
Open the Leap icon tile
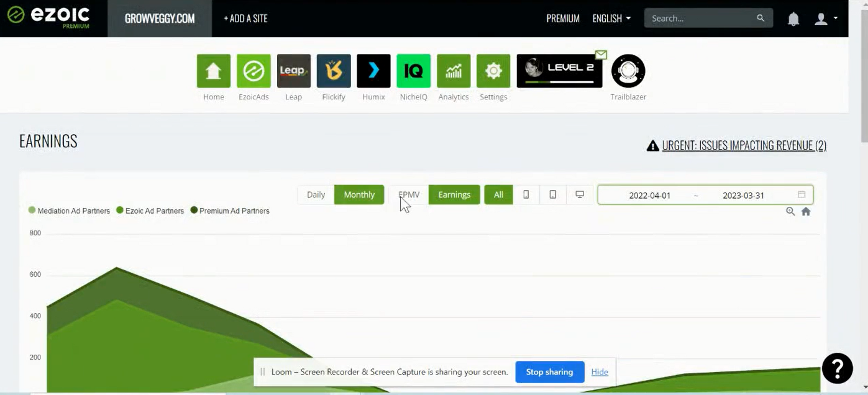click(293, 71)
